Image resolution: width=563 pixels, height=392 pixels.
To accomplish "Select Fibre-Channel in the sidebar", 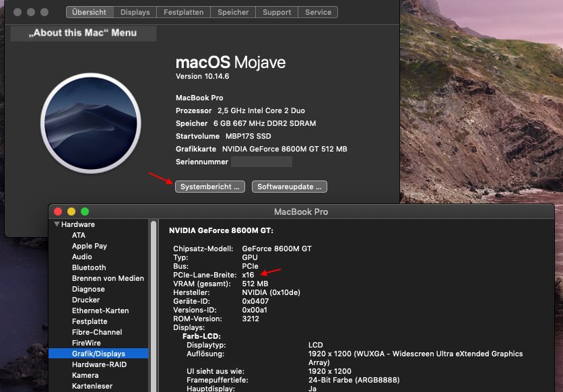I will coord(97,332).
